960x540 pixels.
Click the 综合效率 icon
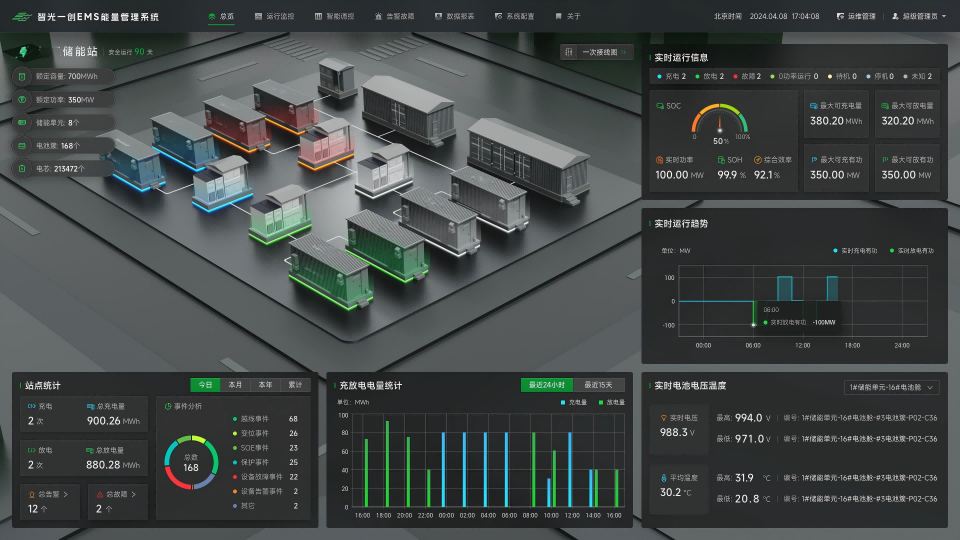coord(758,159)
